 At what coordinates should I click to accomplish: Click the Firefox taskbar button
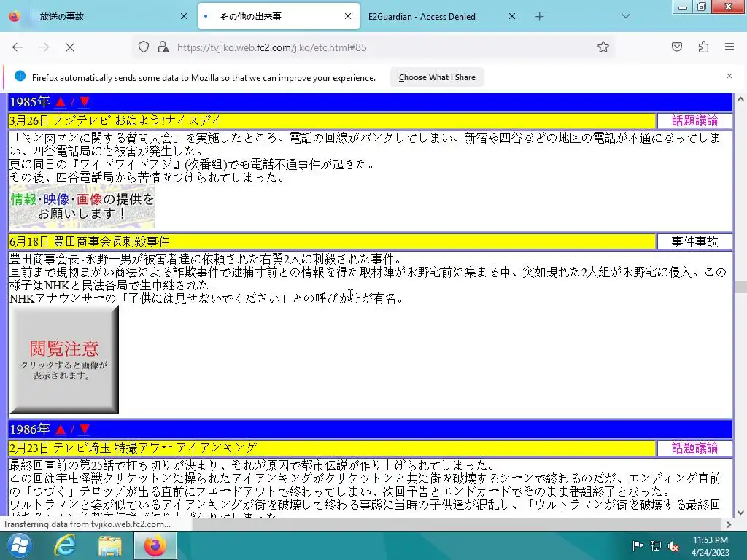click(x=155, y=545)
